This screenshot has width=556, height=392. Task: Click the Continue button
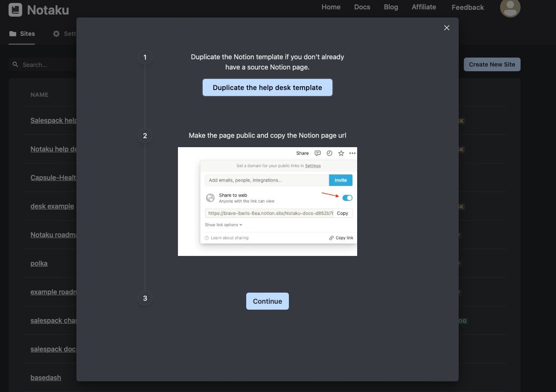pos(268,301)
